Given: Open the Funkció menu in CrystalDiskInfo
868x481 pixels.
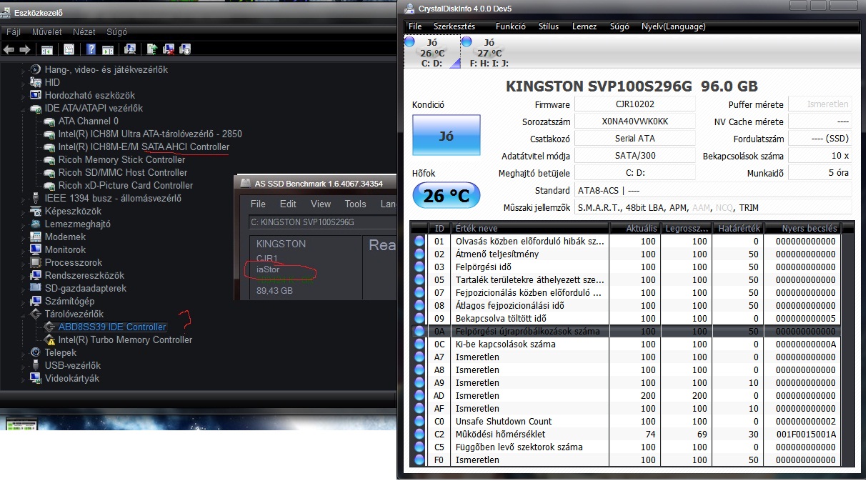Looking at the screenshot, I should [511, 26].
